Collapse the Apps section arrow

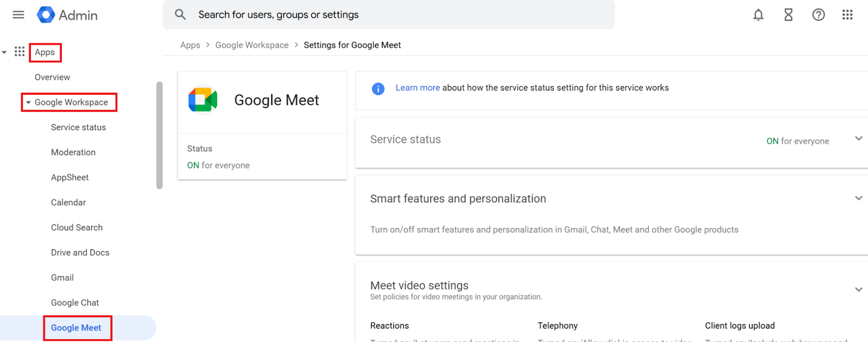point(4,52)
